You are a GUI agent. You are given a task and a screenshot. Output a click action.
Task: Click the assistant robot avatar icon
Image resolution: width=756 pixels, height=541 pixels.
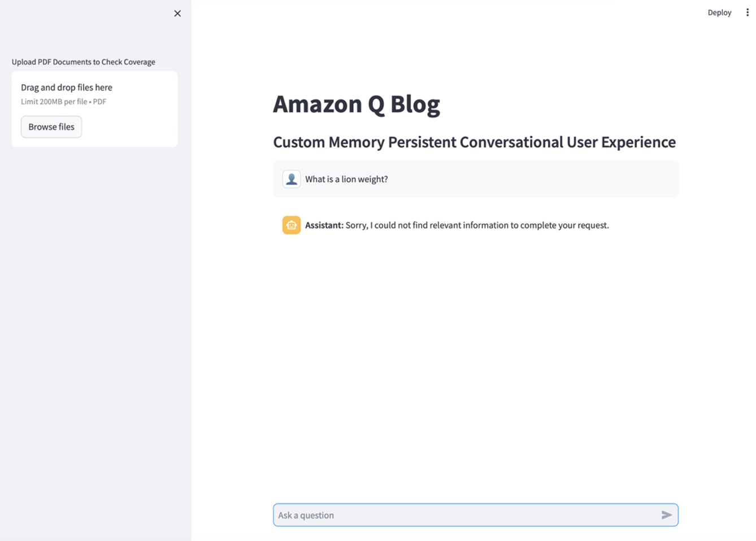click(292, 225)
